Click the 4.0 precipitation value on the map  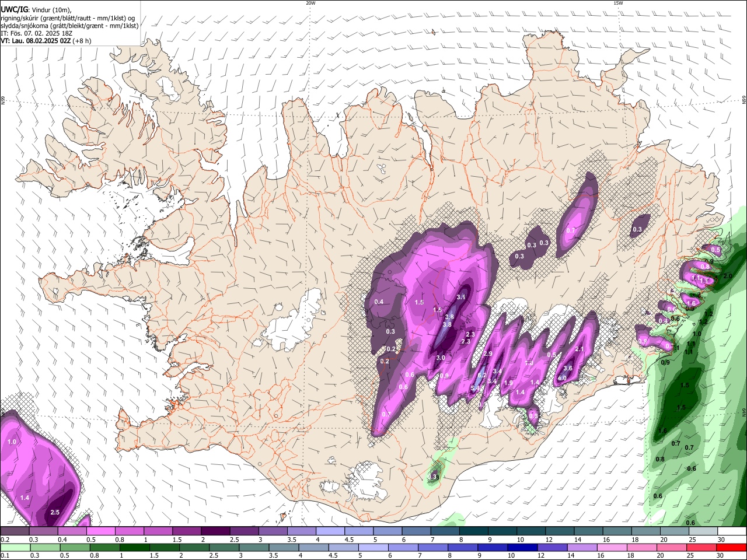(562, 378)
